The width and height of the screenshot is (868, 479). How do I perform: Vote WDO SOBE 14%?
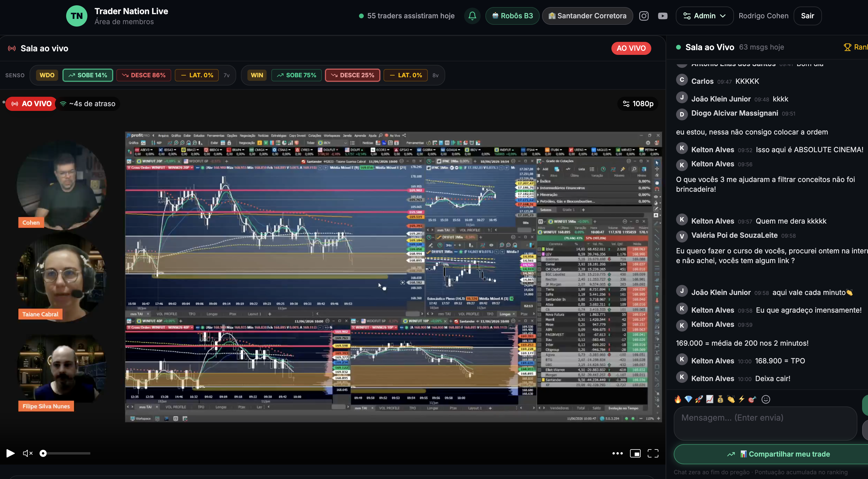click(88, 75)
